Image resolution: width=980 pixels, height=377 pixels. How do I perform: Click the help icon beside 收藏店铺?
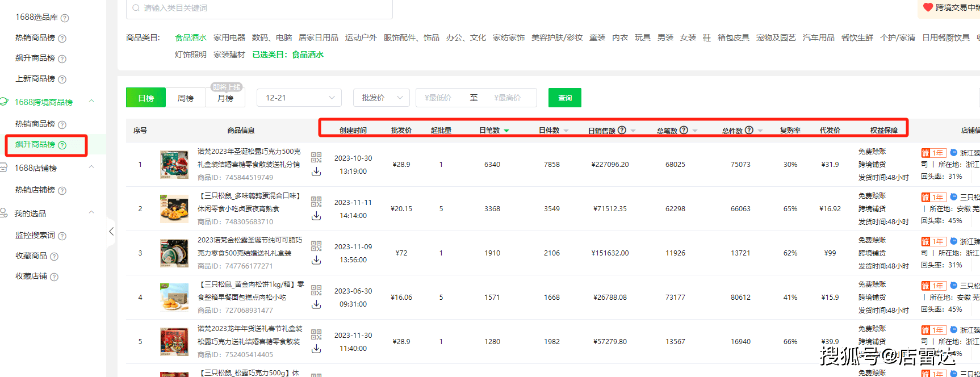[x=55, y=277]
